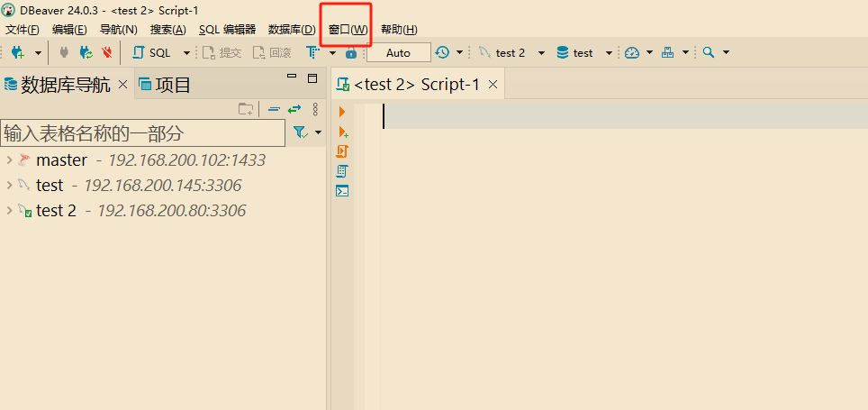
Task: Maximize the database navigator panel
Action: point(312,78)
